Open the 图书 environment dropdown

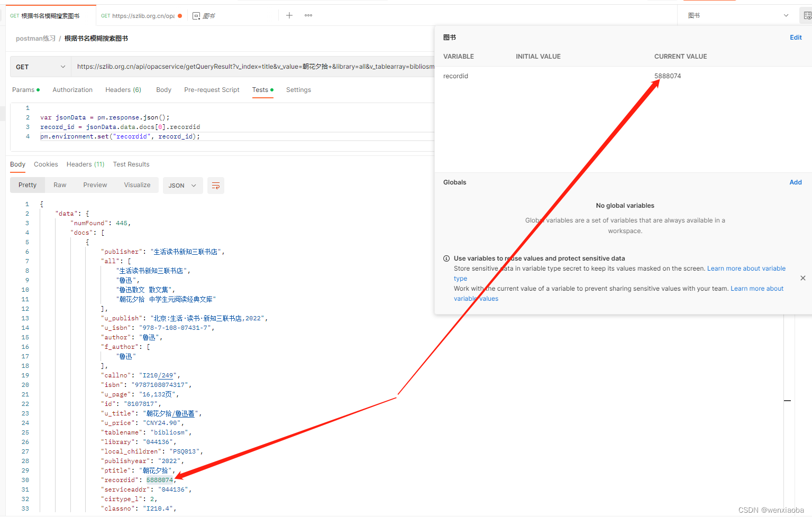[738, 15]
